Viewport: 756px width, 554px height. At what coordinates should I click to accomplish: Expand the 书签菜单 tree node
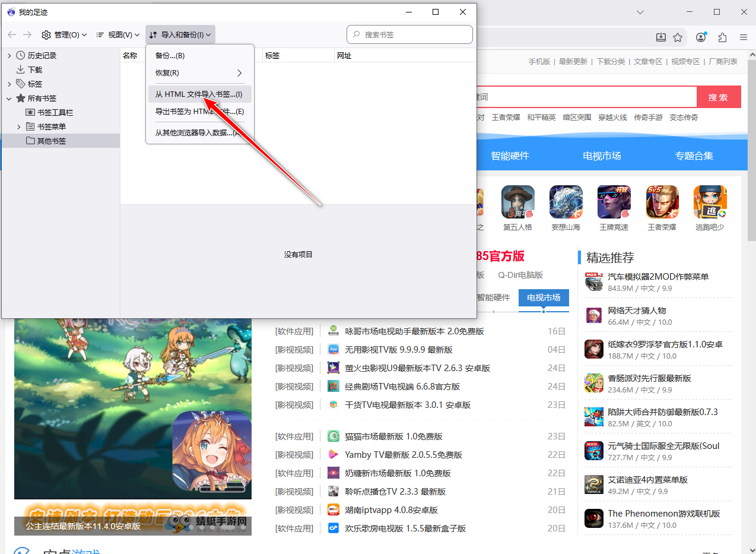click(19, 126)
